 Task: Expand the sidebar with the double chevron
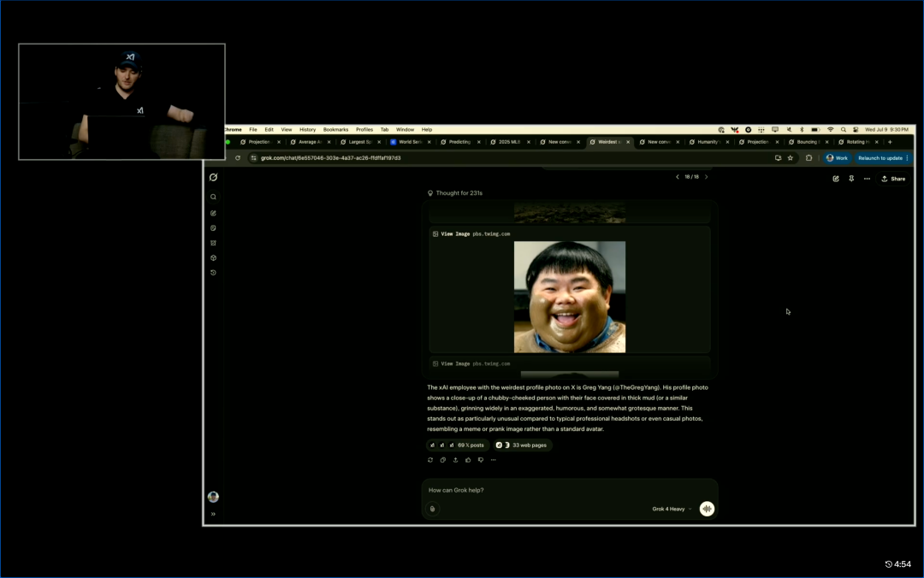coord(213,514)
